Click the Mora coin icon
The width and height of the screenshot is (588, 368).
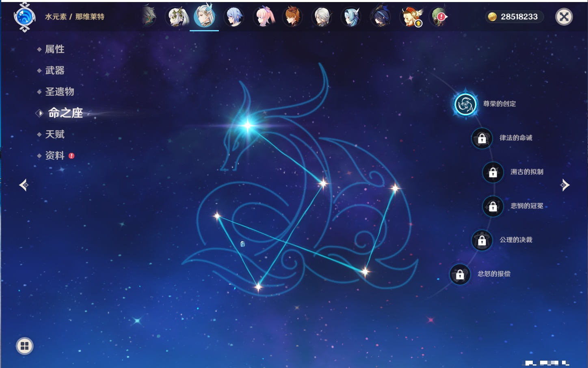coord(492,17)
